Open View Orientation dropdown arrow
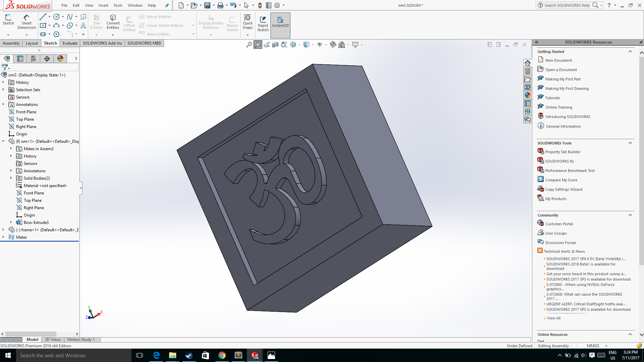The image size is (644, 362). click(x=299, y=45)
